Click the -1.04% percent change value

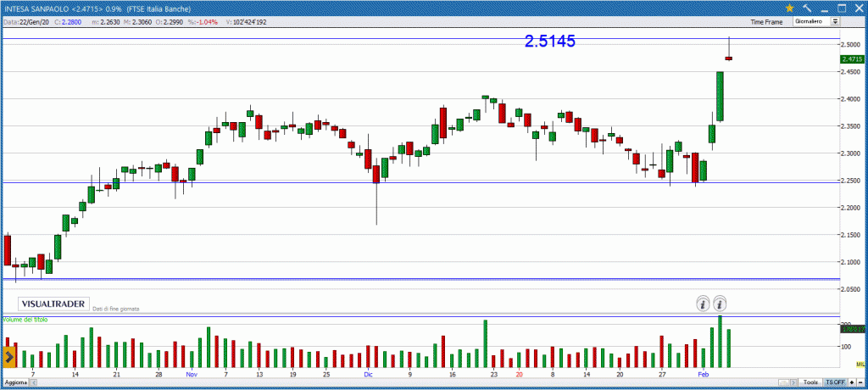pos(205,21)
